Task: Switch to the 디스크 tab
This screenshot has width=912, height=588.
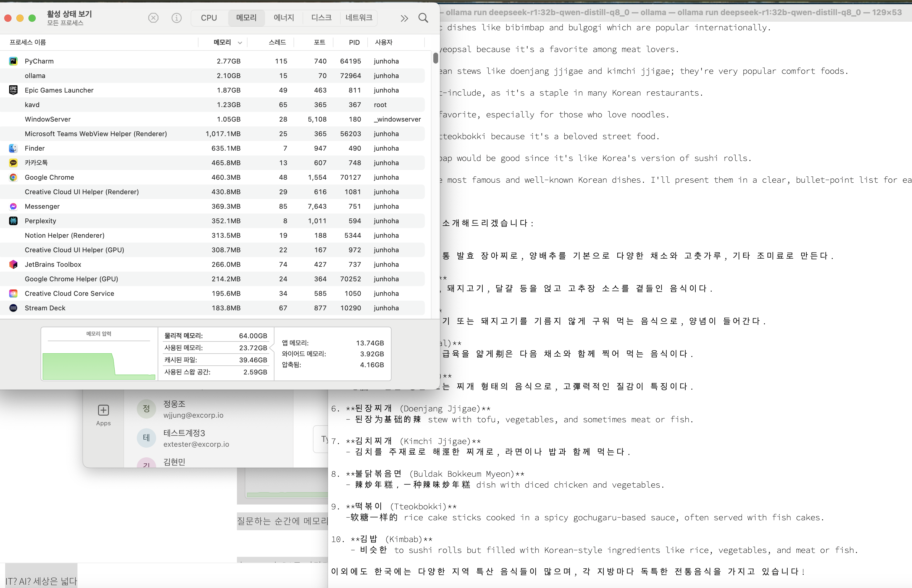Action: pos(321,18)
